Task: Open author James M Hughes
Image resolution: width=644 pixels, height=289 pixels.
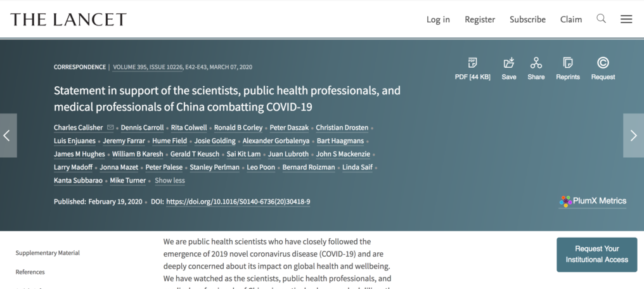Action: (79, 154)
